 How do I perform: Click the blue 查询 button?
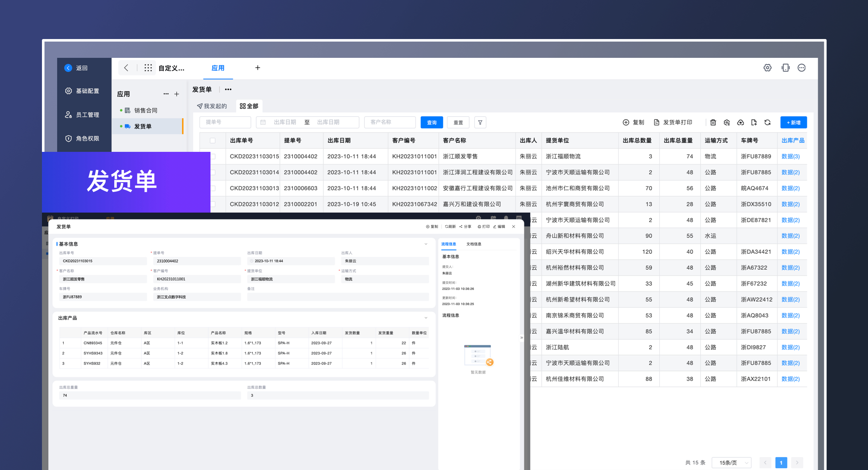tap(431, 123)
